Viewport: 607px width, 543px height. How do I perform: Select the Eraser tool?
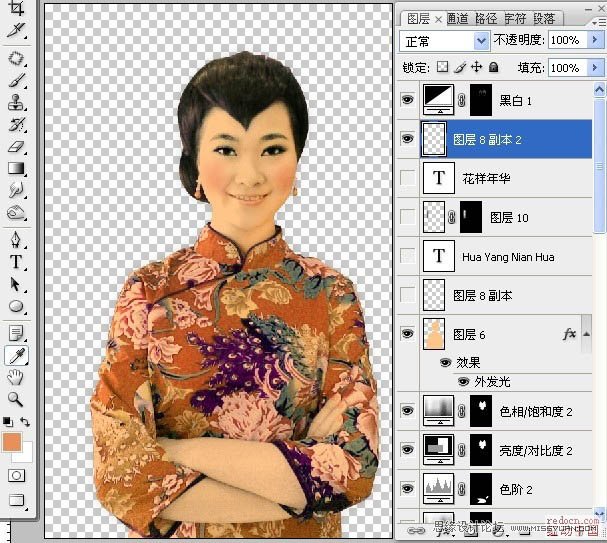point(16,147)
